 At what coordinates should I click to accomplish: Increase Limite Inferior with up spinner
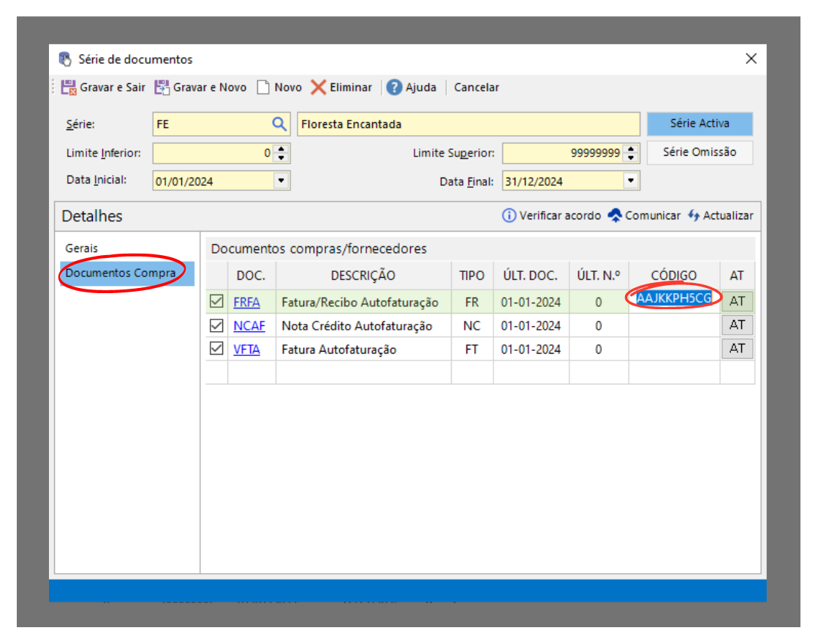pos(281,149)
